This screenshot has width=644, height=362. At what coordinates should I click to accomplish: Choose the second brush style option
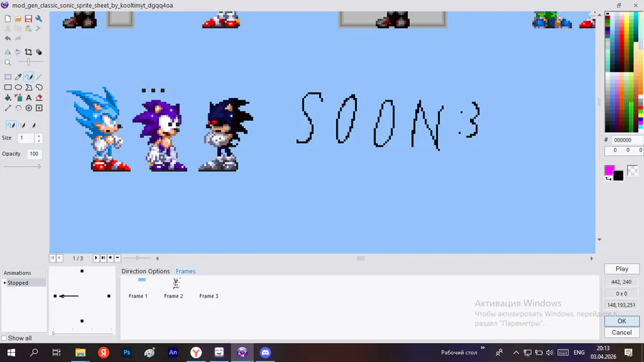point(21,125)
